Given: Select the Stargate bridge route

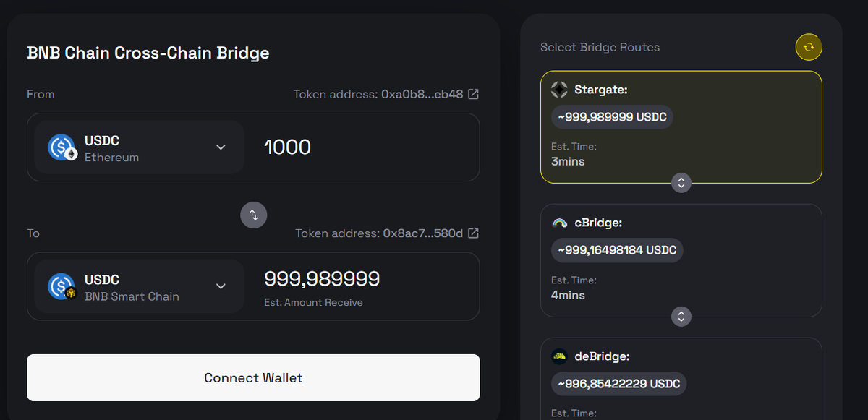Looking at the screenshot, I should click(x=681, y=127).
